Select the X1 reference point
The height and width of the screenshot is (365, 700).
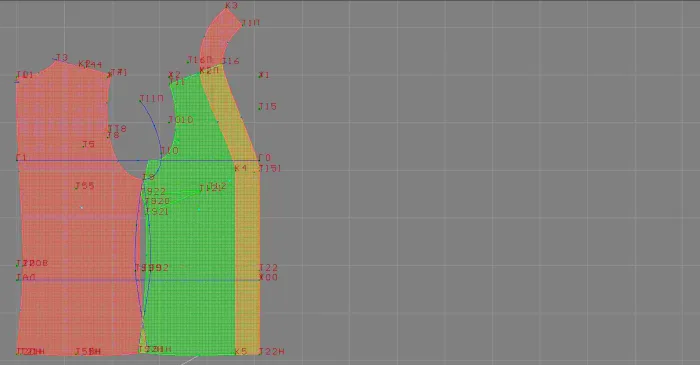tap(264, 75)
